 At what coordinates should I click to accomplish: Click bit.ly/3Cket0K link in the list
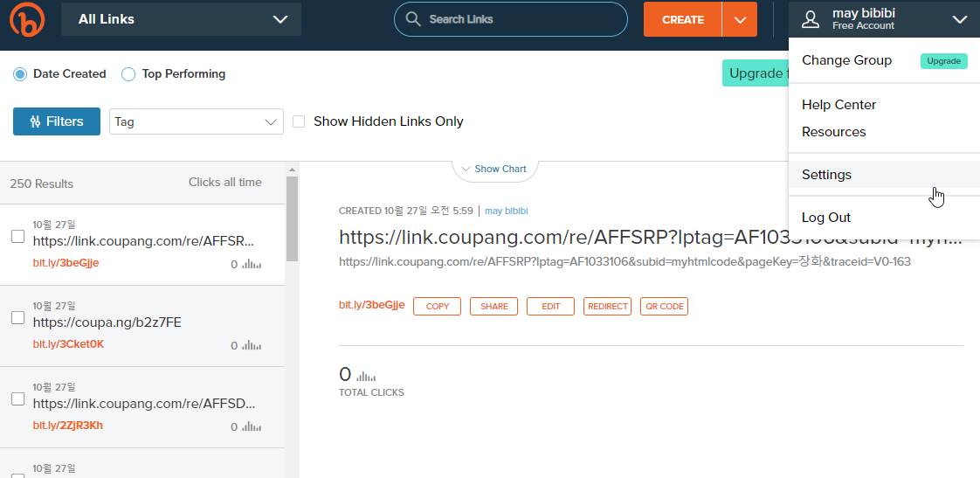[x=68, y=344]
